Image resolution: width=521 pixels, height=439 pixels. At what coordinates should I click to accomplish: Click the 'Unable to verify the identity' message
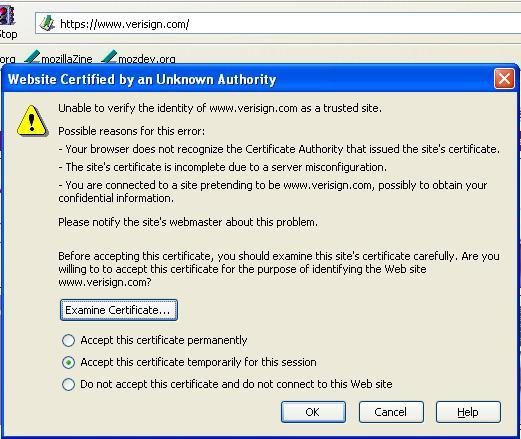coord(220,108)
